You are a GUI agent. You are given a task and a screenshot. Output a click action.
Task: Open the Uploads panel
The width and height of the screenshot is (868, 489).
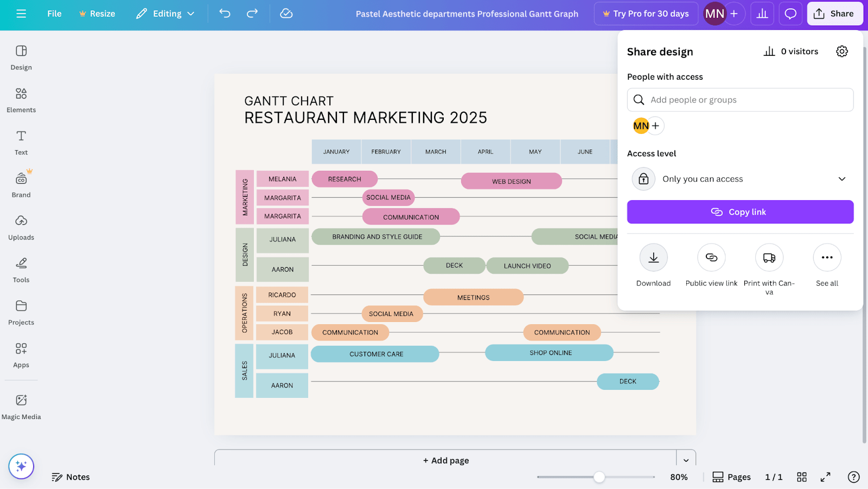[21, 227]
